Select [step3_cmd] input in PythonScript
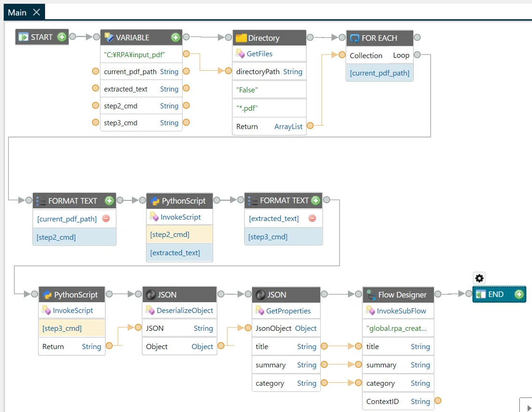 pos(71,328)
